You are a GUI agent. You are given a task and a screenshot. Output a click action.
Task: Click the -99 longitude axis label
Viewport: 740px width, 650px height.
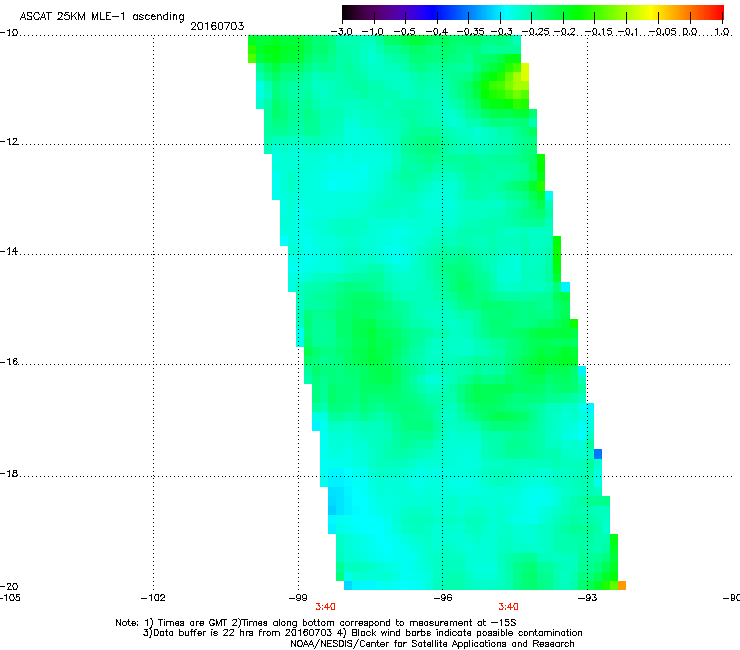click(x=298, y=598)
